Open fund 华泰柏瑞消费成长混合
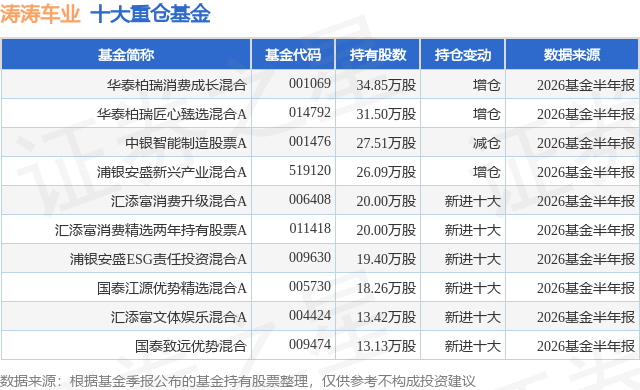 (x=177, y=85)
